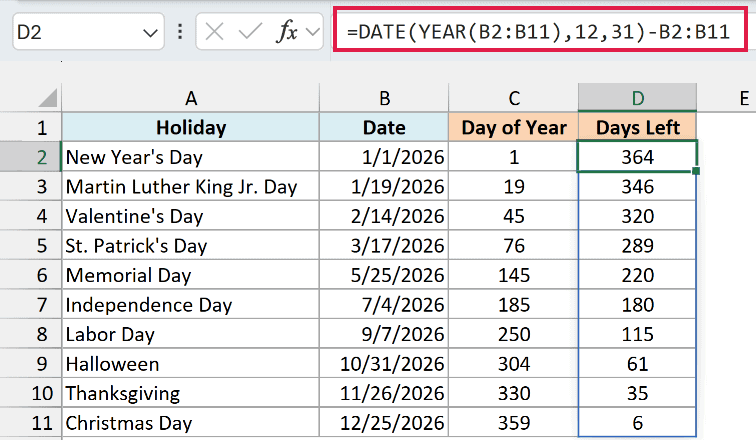Expand the Name Box dropdown arrow
The image size is (756, 440).
coord(150,33)
